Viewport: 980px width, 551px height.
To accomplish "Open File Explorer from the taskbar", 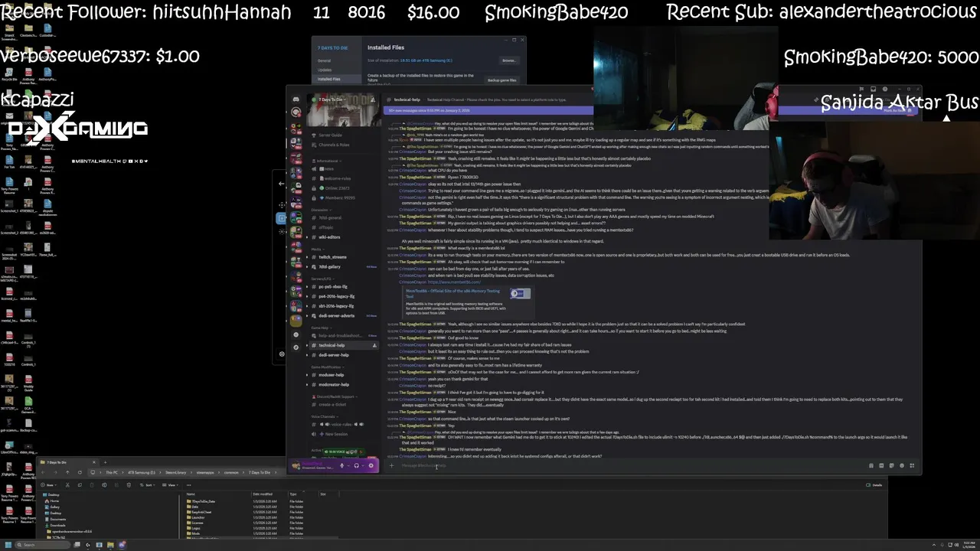I will pos(110,545).
